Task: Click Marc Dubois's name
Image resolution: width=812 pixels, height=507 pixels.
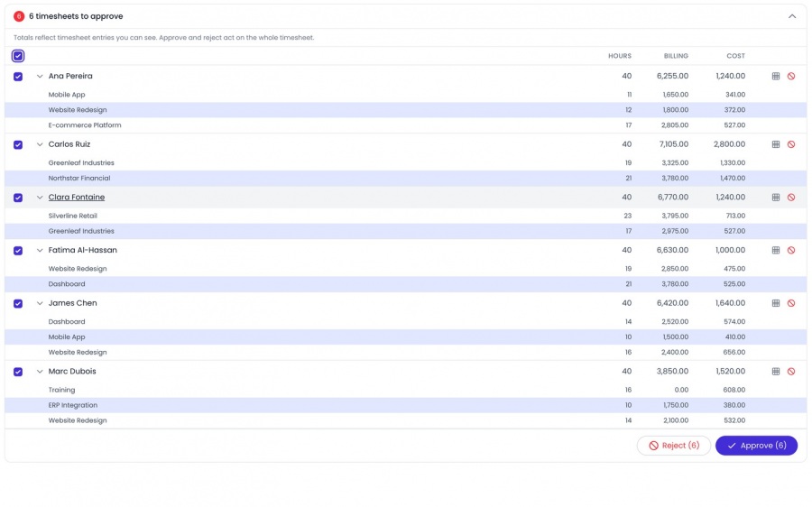Action: [x=72, y=372]
